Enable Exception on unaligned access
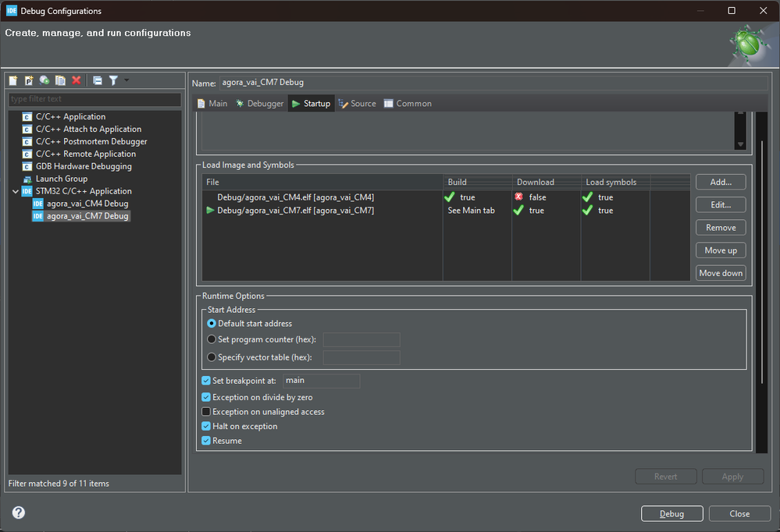The image size is (780, 532). pyautogui.click(x=206, y=411)
